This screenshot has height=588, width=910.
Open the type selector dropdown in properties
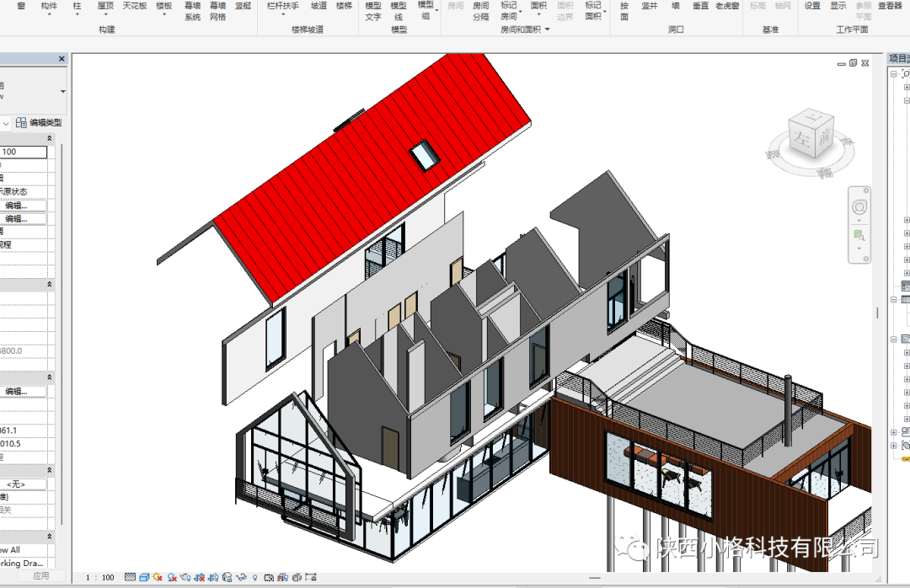coord(62,92)
